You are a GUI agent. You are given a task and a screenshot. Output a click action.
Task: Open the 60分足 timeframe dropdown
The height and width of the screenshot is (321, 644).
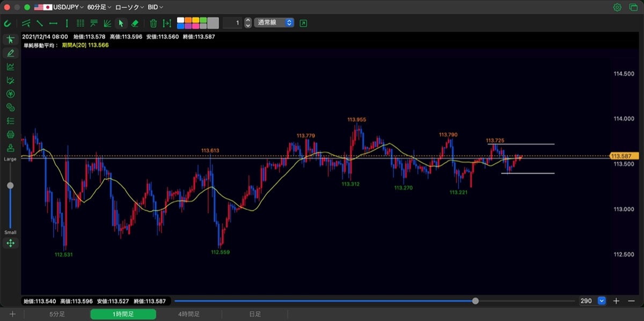[x=99, y=8]
